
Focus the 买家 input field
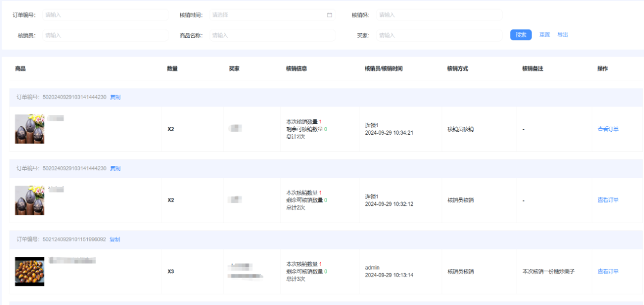pos(438,35)
